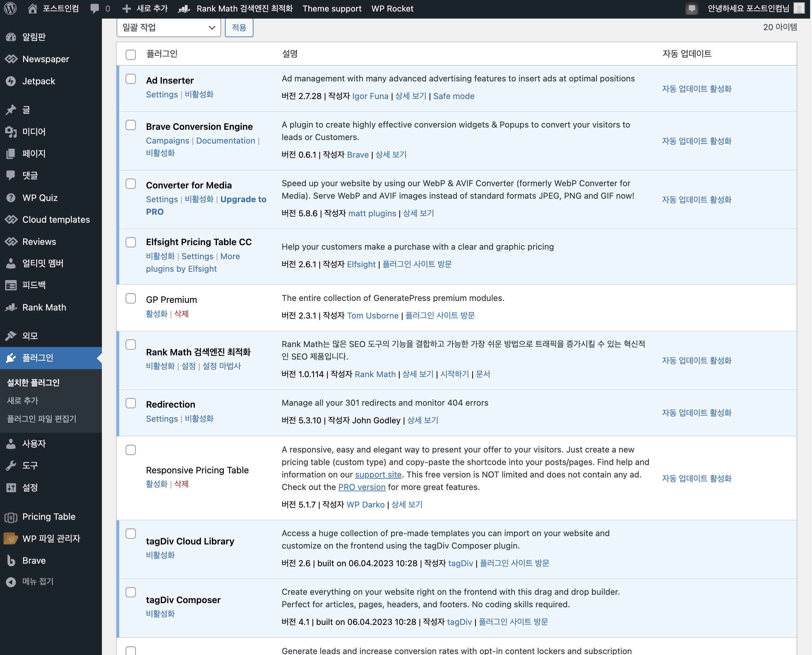
Task: Check the Brave Conversion Engine checkbox
Action: point(130,125)
